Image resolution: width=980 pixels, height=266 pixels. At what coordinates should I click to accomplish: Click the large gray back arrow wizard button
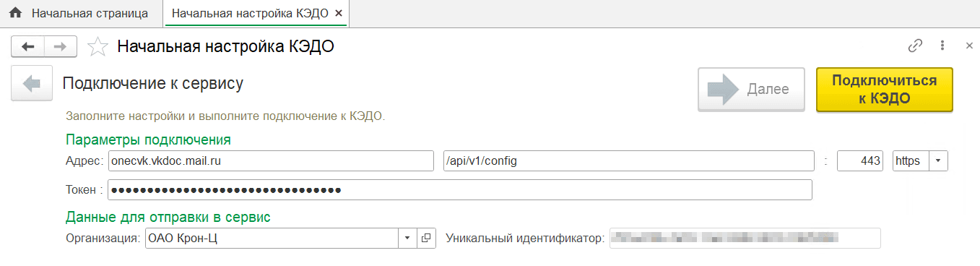tap(32, 84)
